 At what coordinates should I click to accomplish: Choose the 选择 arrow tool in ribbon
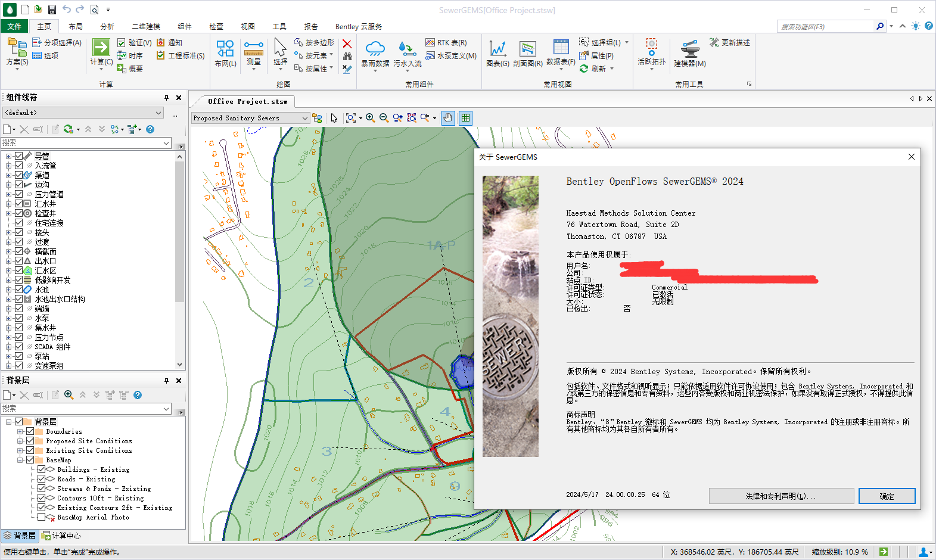pos(280,48)
